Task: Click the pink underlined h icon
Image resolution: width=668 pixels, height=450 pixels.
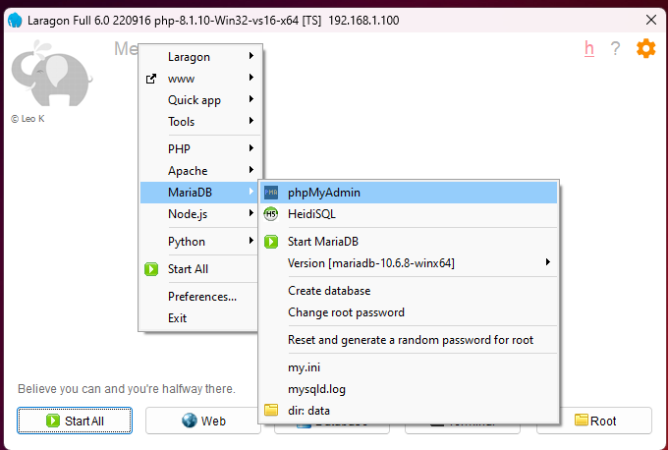Action: [x=589, y=49]
